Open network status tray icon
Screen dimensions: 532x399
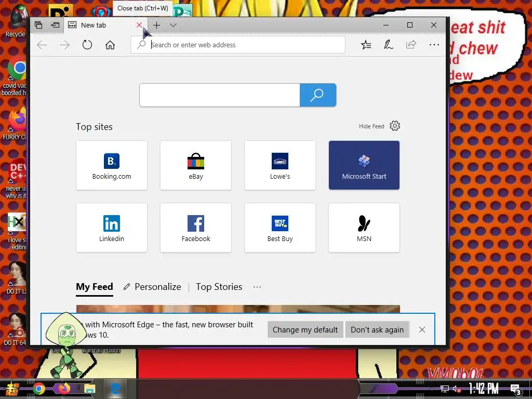pyautogui.click(x=445, y=389)
